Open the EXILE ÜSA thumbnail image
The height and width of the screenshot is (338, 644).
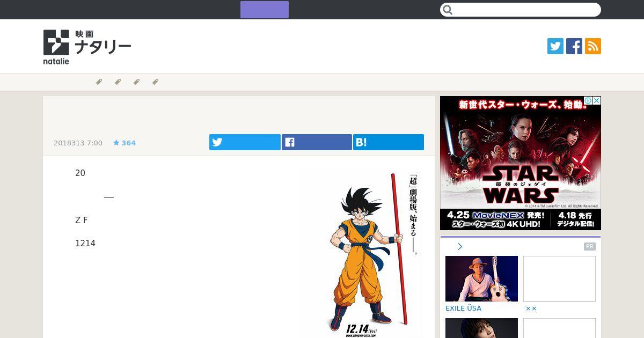coord(481,278)
